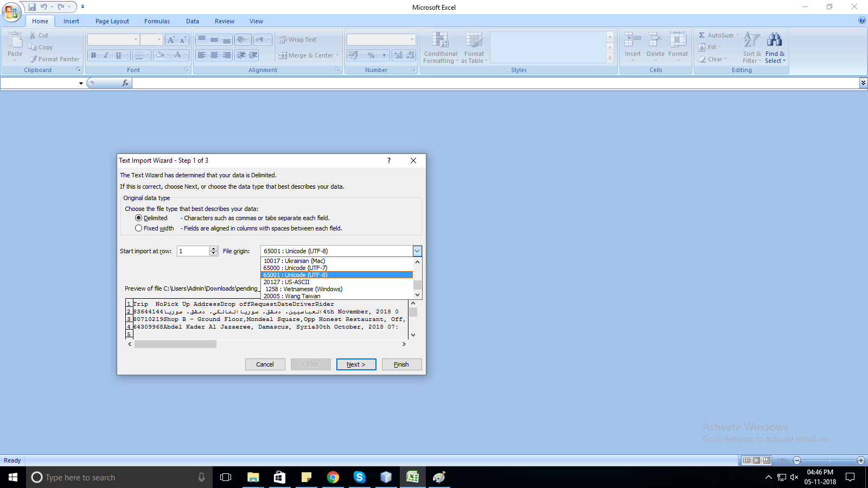The height and width of the screenshot is (488, 868).
Task: Choose 20127 : US-ASCII from list
Action: [336, 282]
